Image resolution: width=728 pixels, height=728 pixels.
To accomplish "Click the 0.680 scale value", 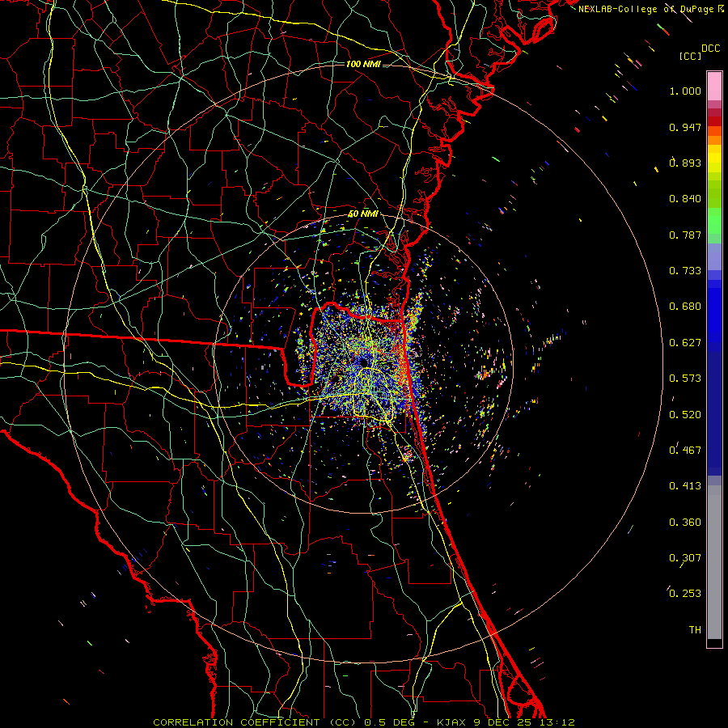I will pos(685,307).
